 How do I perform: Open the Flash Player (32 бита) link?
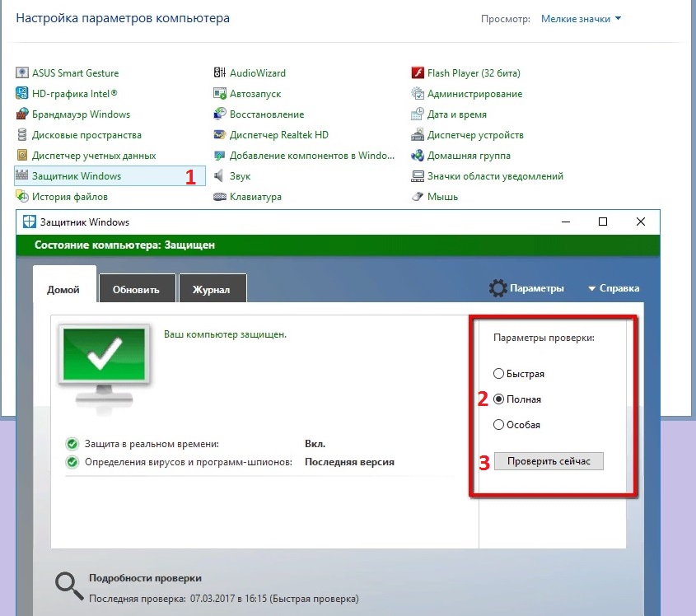point(474,72)
